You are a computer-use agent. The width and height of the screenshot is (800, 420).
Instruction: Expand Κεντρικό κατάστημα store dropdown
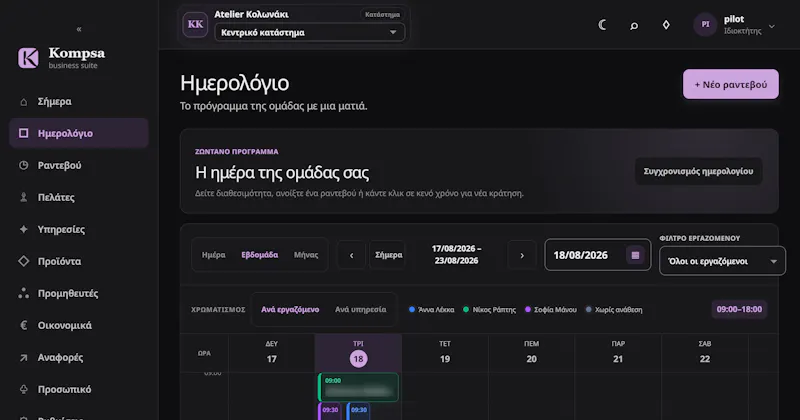pyautogui.click(x=310, y=32)
